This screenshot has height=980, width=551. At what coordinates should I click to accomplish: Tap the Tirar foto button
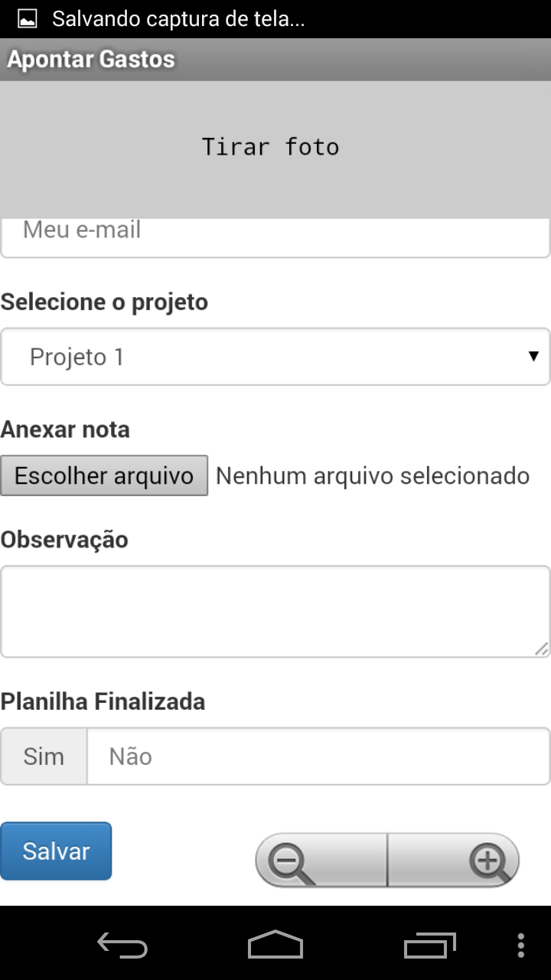270,147
